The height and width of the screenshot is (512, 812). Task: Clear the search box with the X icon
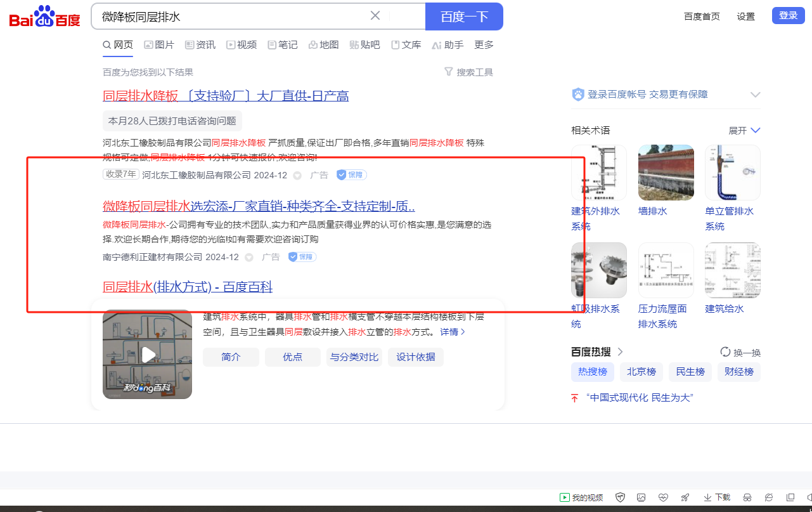[375, 16]
